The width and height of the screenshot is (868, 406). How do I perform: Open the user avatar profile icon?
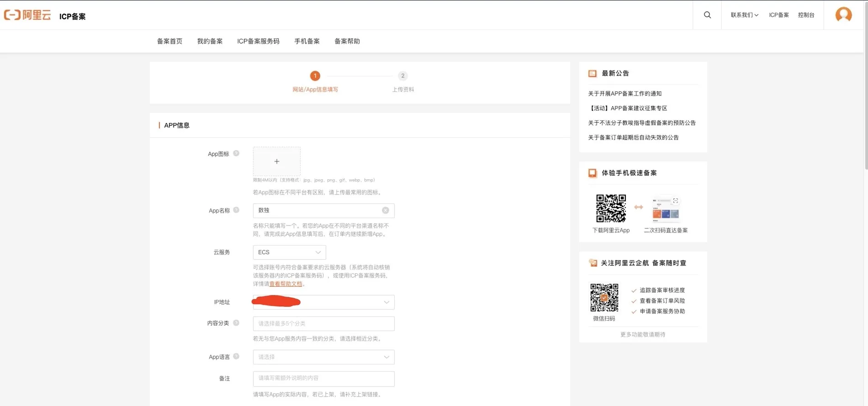(x=843, y=15)
